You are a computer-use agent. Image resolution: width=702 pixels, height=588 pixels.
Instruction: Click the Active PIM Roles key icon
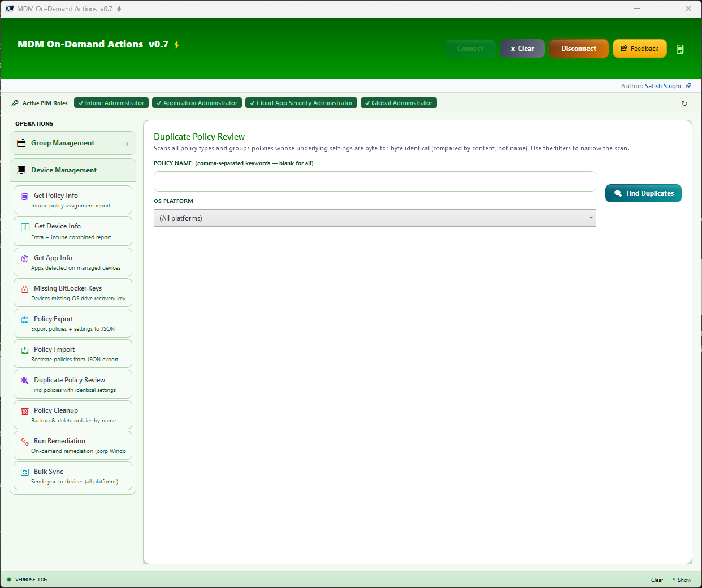coord(15,103)
